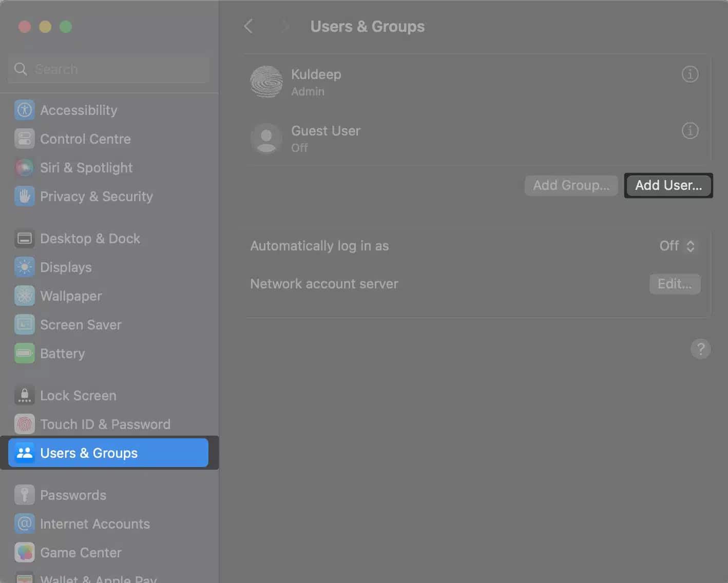This screenshot has height=583, width=728.
Task: Open Privacy & Security label in sidebar
Action: (x=97, y=197)
